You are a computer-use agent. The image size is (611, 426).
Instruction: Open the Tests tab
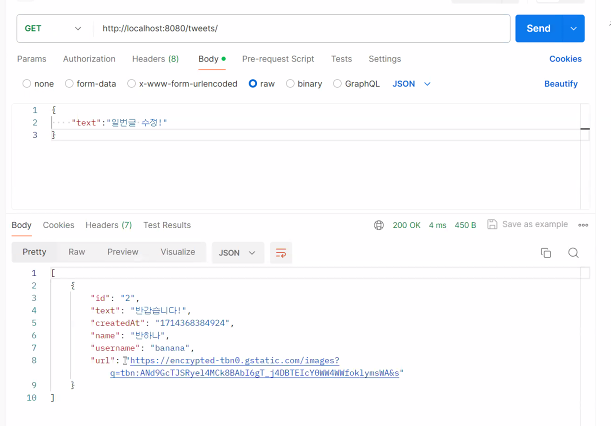[341, 59]
